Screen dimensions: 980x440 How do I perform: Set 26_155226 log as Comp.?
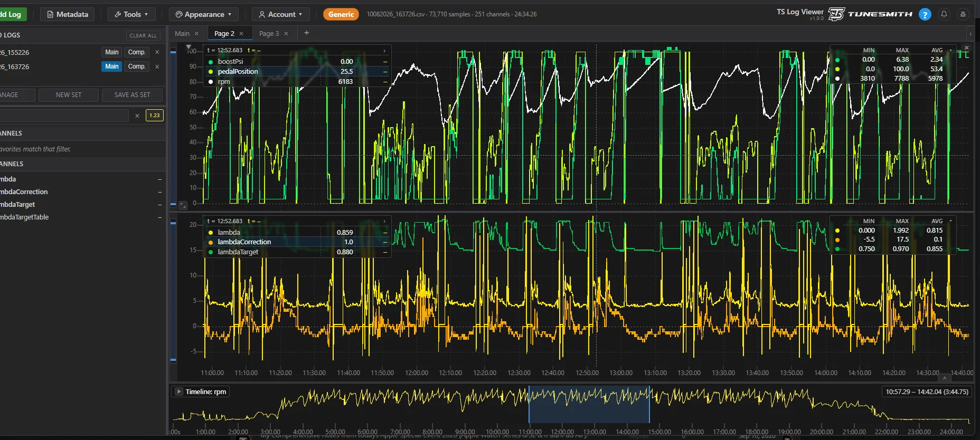tap(137, 52)
